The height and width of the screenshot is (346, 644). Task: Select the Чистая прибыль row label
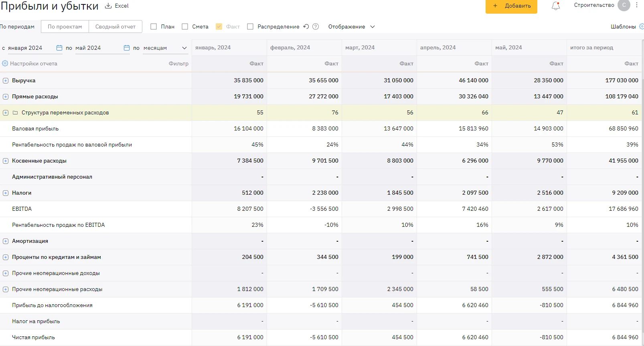point(33,337)
